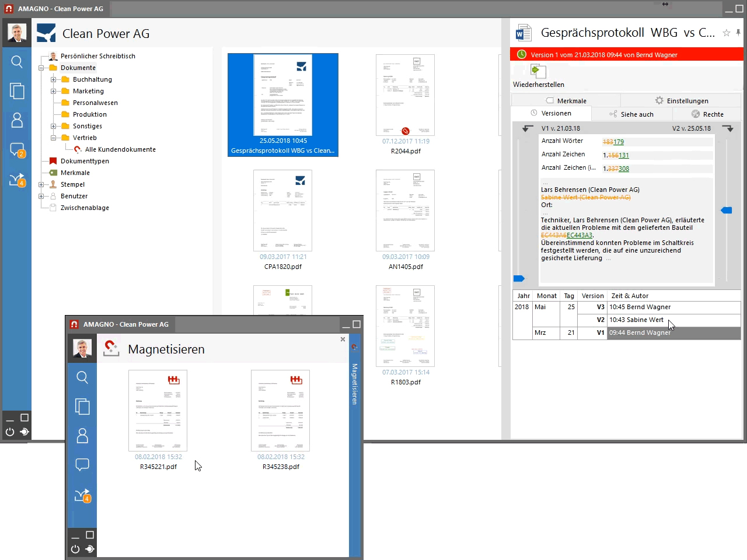
Task: Star the Gesprächsprotokoll document as favorite
Action: pyautogui.click(x=727, y=33)
